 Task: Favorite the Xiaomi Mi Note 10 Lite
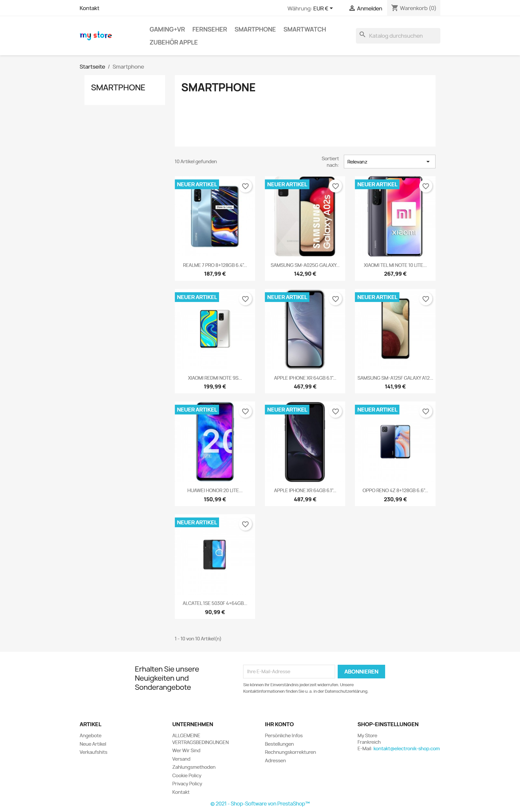click(425, 186)
